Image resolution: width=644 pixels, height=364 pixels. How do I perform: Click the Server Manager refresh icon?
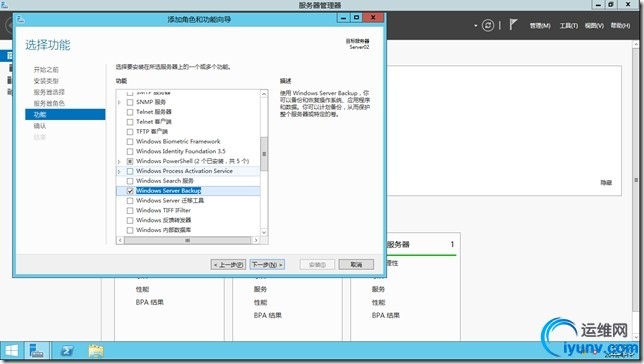(x=488, y=25)
